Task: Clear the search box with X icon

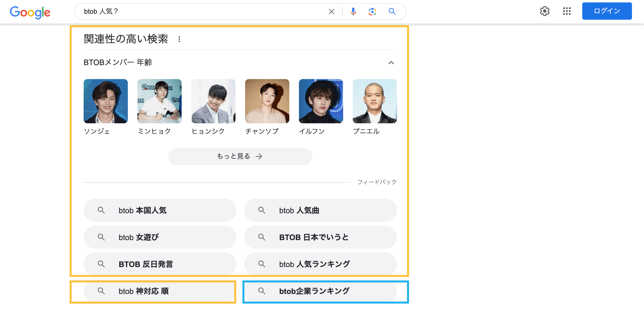Action: point(331,12)
